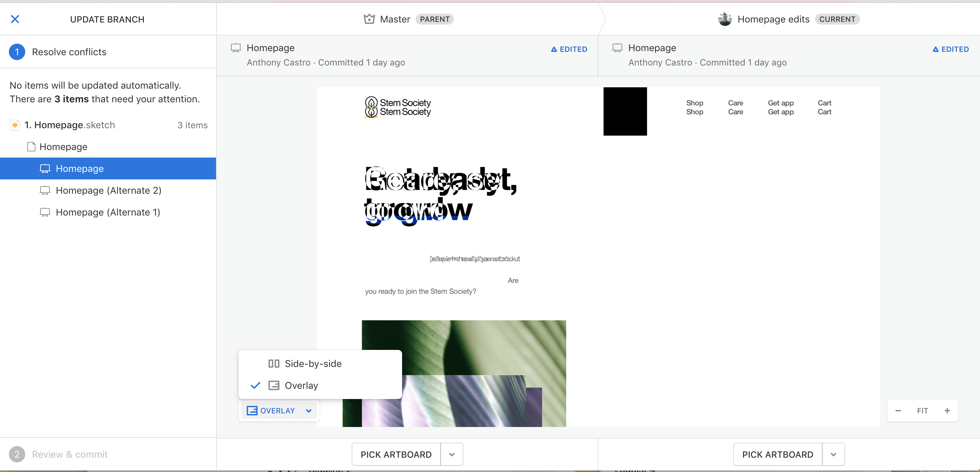Screen dimensions: 980x472
Task: Click the Homepage page document icon
Action: (31, 147)
